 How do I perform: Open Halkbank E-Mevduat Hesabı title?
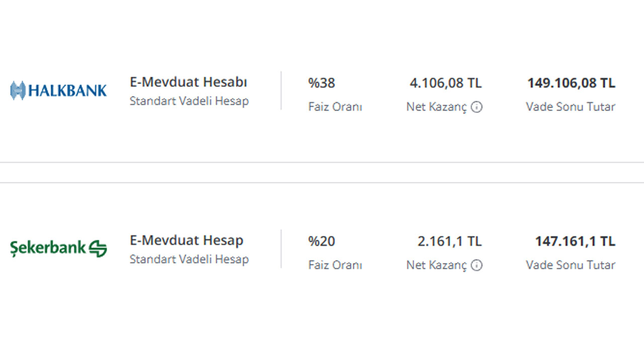coord(188,82)
